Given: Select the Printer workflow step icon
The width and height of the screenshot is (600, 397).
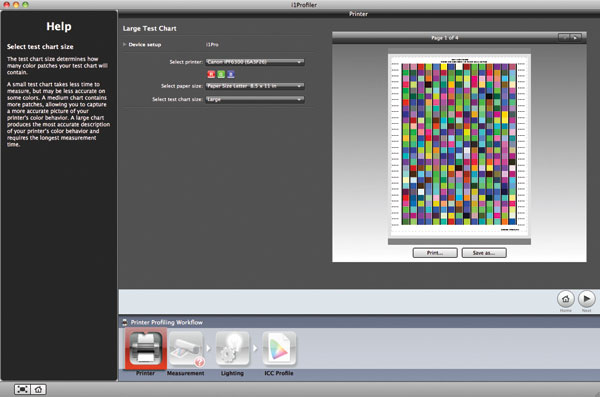Looking at the screenshot, I should (146, 348).
